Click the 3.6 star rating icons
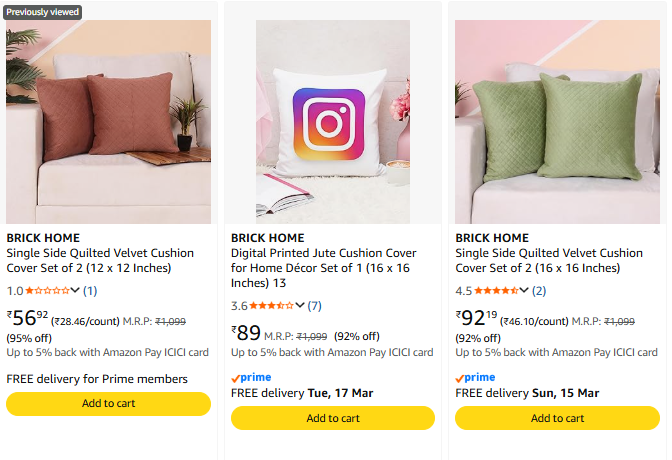Viewport: 672px width, 460px height. point(271,306)
